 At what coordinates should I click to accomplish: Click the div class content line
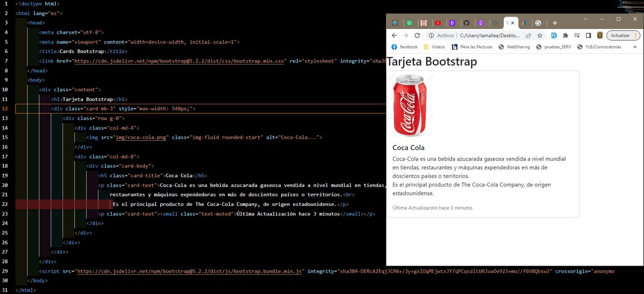[70, 90]
